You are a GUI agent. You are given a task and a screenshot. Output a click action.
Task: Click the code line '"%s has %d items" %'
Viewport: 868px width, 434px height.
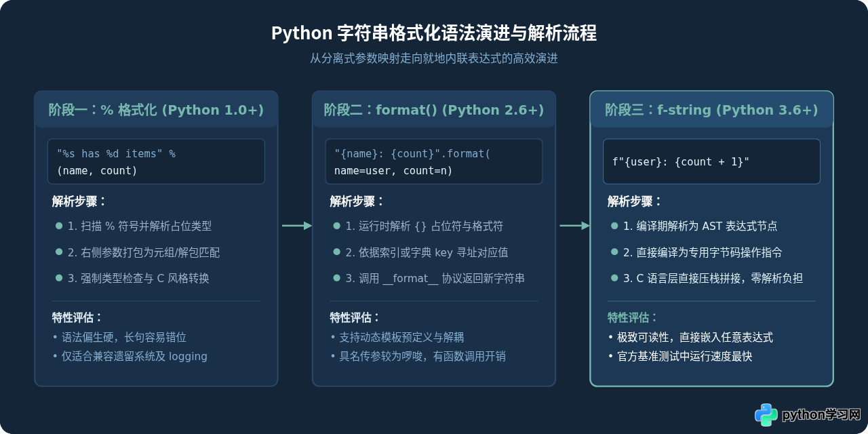[116, 154]
